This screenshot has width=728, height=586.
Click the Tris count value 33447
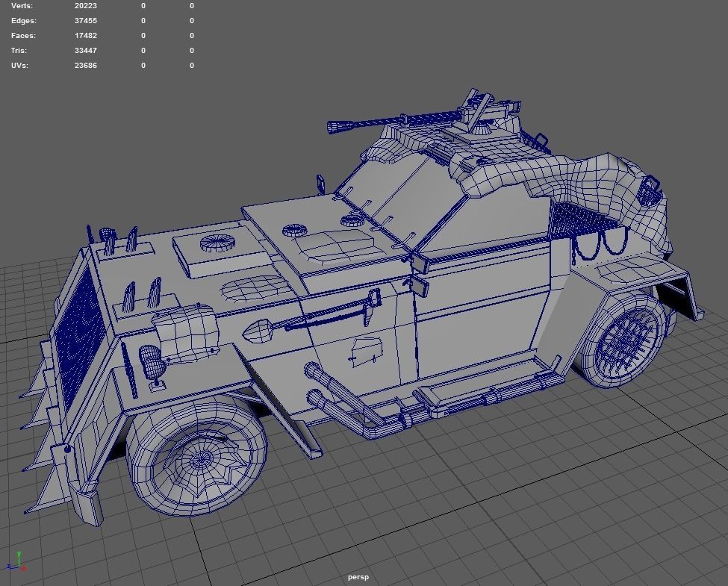click(x=85, y=51)
